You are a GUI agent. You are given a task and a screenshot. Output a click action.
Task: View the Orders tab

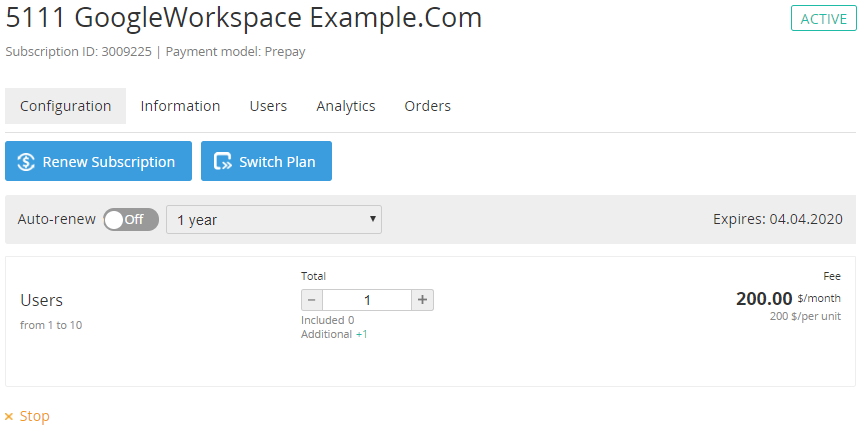click(427, 106)
